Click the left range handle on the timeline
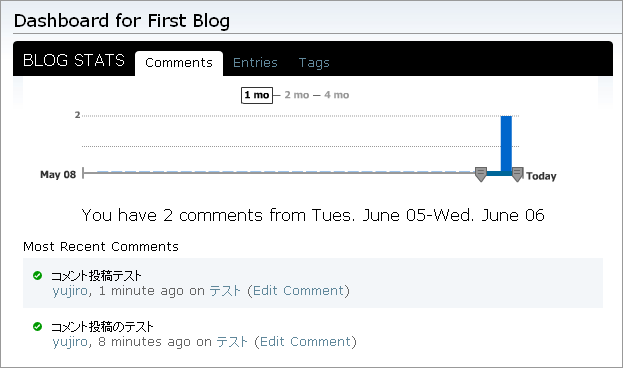This screenshot has width=623, height=368. pyautogui.click(x=481, y=174)
